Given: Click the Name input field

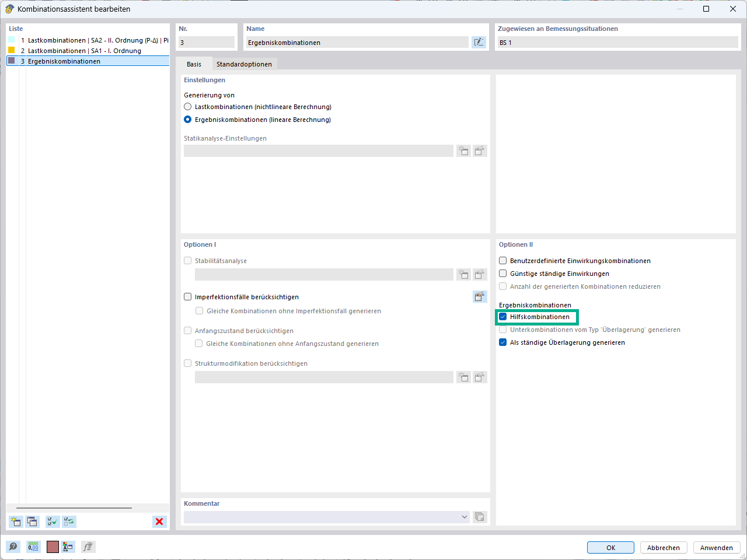Looking at the screenshot, I should pyautogui.click(x=357, y=42).
